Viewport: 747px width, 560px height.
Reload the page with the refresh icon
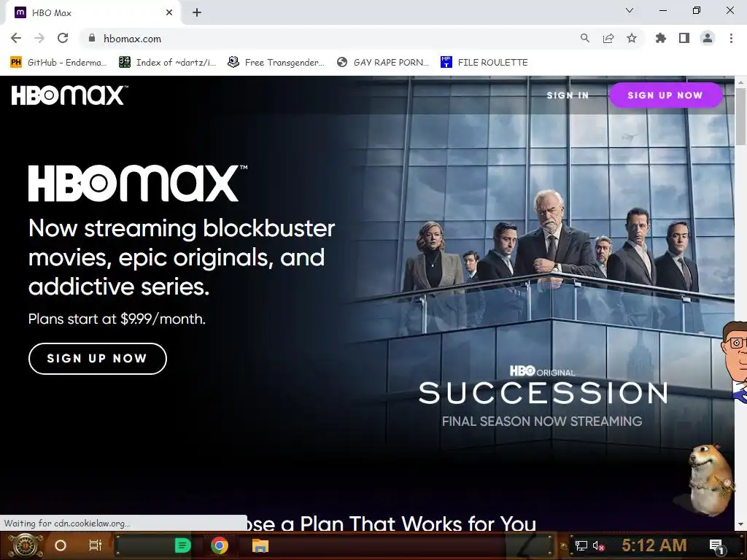tap(63, 38)
